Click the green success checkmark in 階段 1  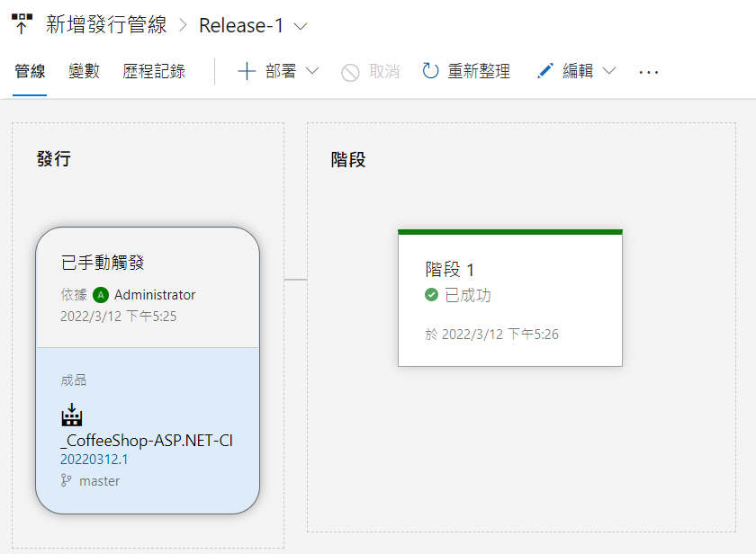(432, 295)
